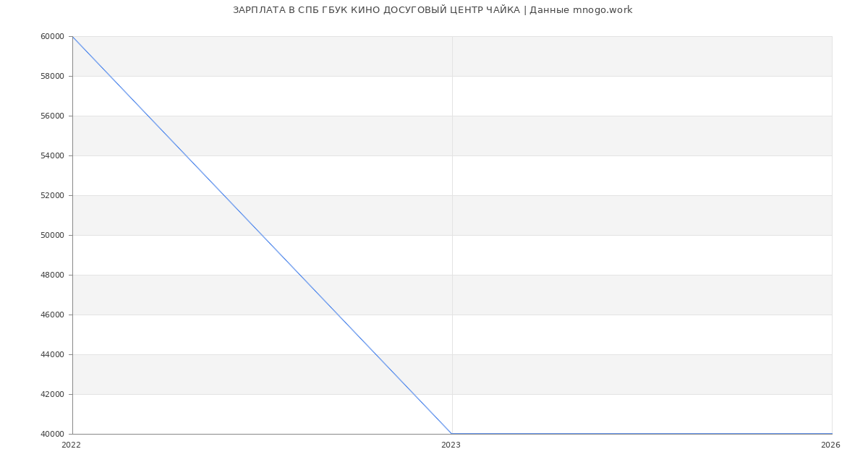Click the 46000 y-axis label

coord(53,315)
